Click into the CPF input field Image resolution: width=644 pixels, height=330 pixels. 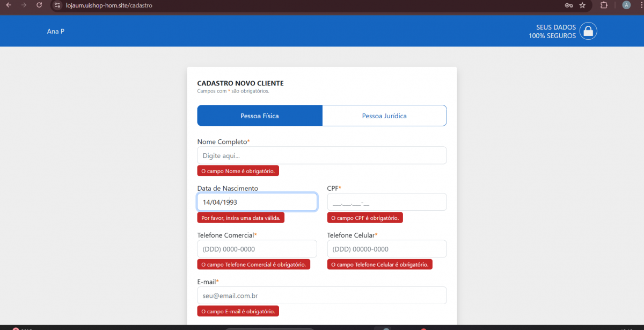click(386, 202)
